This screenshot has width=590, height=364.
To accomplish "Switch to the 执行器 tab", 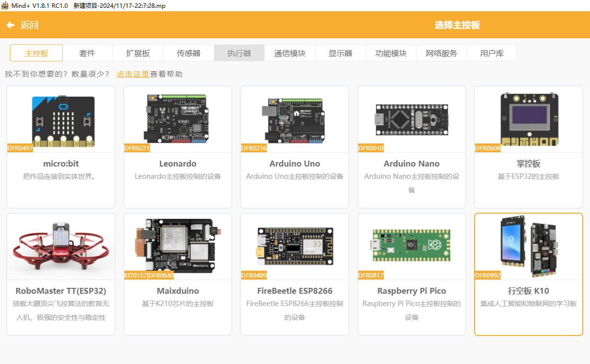I will tap(239, 53).
